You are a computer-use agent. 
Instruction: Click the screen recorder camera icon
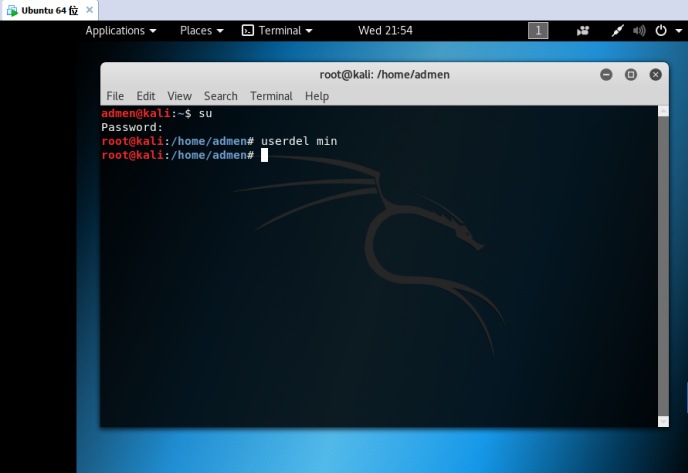pyautogui.click(x=583, y=31)
